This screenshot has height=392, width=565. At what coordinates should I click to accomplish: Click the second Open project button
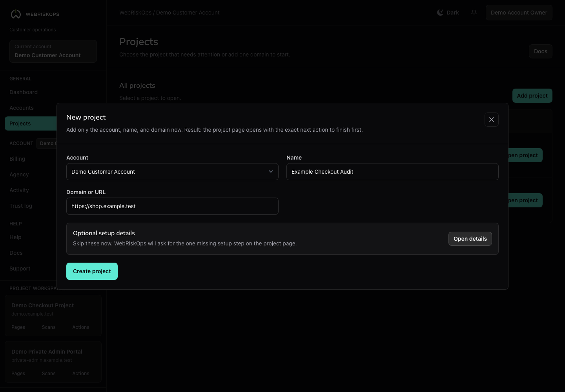click(x=525, y=200)
